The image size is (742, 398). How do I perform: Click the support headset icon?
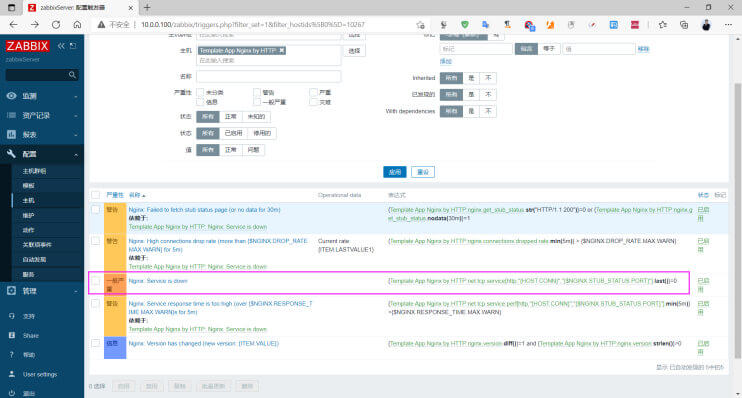tap(11, 316)
